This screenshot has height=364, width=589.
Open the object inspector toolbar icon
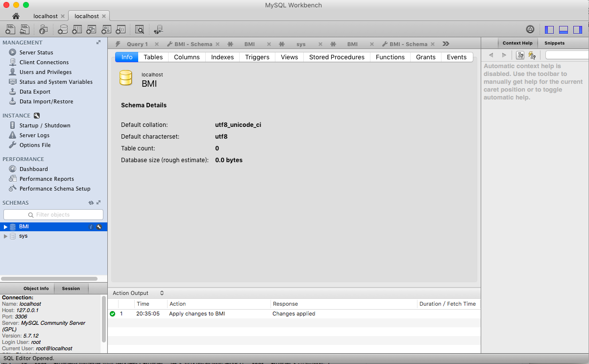(44, 29)
